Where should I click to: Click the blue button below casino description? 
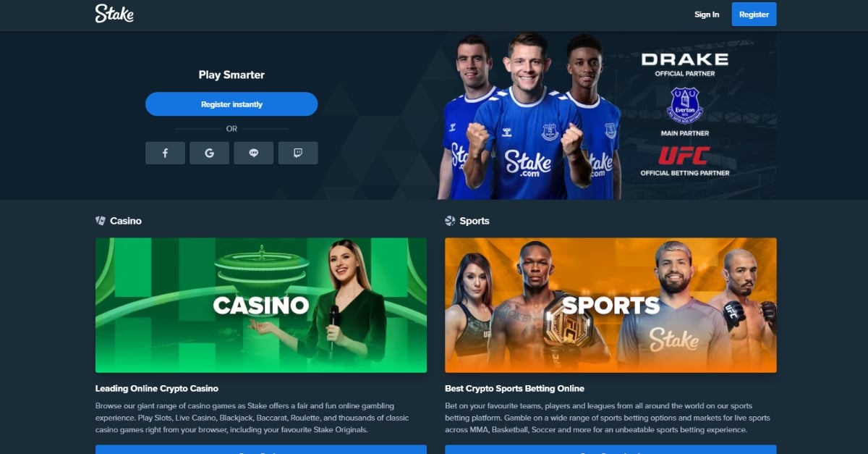(x=261, y=450)
